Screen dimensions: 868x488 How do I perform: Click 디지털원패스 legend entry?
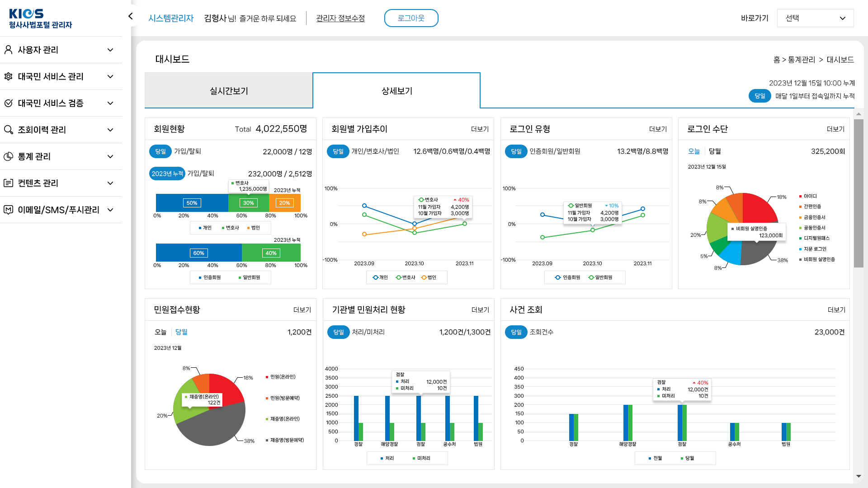814,238
